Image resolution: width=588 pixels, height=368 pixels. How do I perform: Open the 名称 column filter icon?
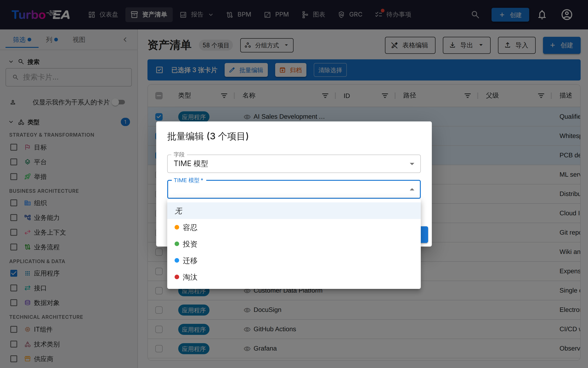pyautogui.click(x=325, y=96)
